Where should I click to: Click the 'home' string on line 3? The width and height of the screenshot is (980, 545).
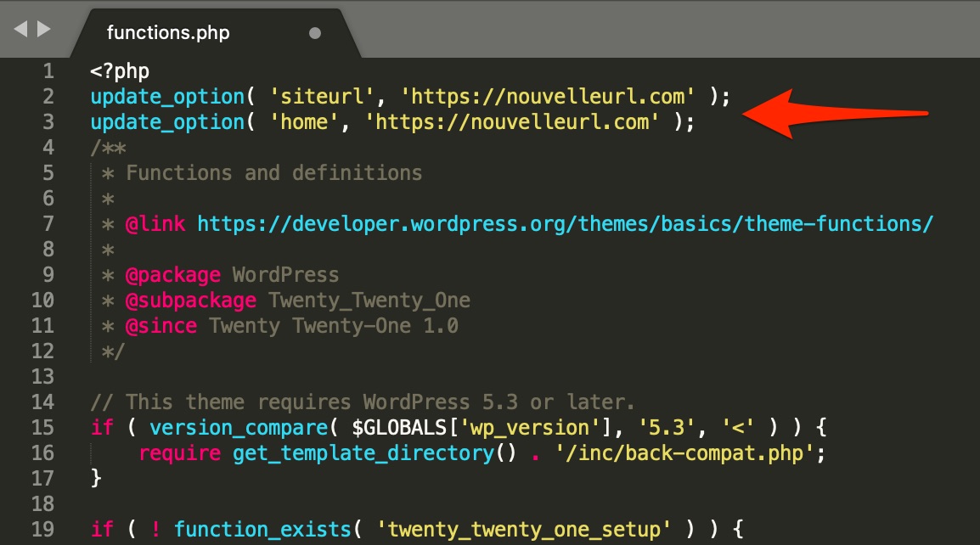pyautogui.click(x=304, y=122)
